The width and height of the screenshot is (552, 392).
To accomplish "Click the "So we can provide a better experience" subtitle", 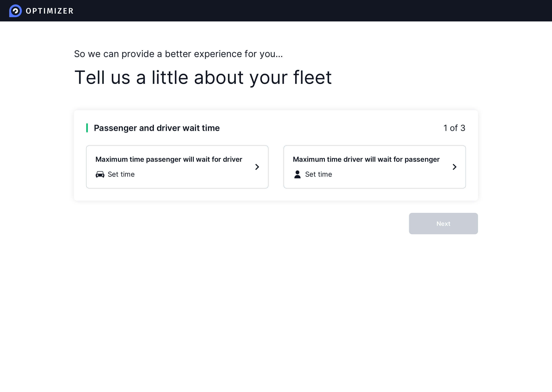I will tap(178, 54).
